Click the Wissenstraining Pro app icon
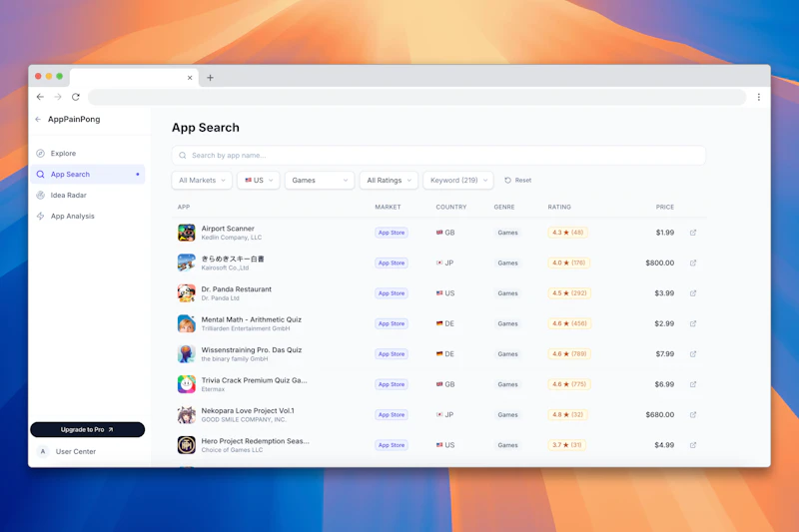This screenshot has width=799, height=532. [186, 353]
